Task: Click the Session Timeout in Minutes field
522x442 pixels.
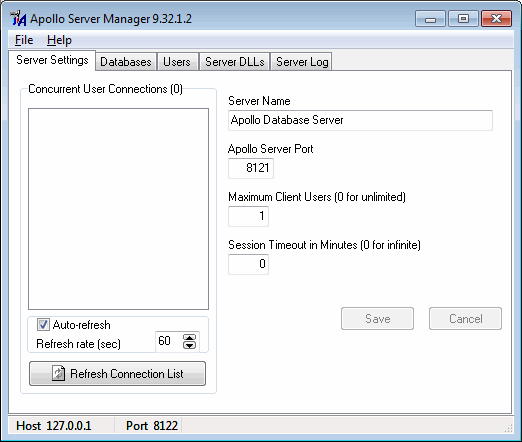Action: pos(248,264)
